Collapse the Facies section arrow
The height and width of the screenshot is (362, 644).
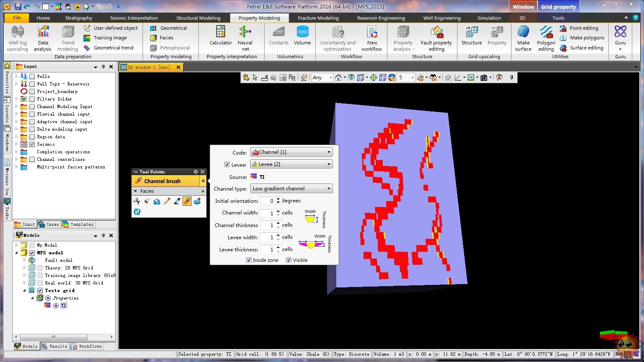pyautogui.click(x=135, y=191)
